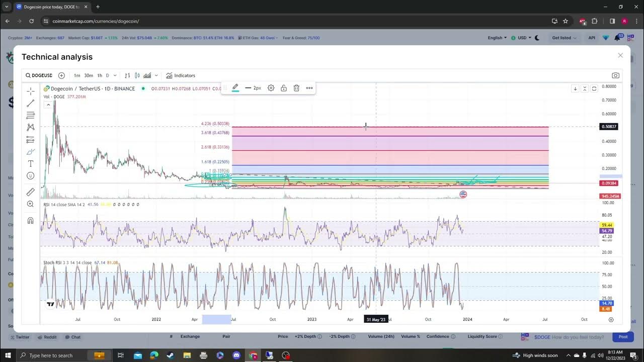Open the Indicators button
Image resolution: width=644 pixels, height=362 pixels.
coord(181,75)
